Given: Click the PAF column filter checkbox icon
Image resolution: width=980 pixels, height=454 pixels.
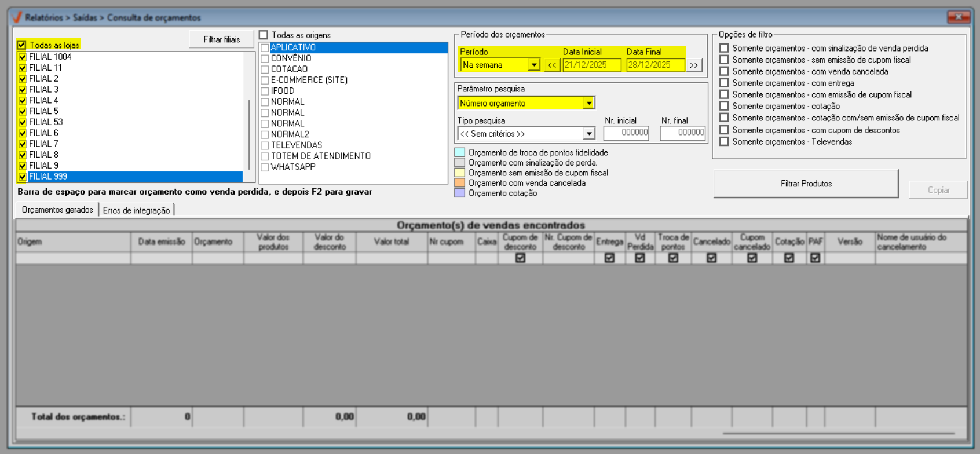Looking at the screenshot, I should (815, 258).
